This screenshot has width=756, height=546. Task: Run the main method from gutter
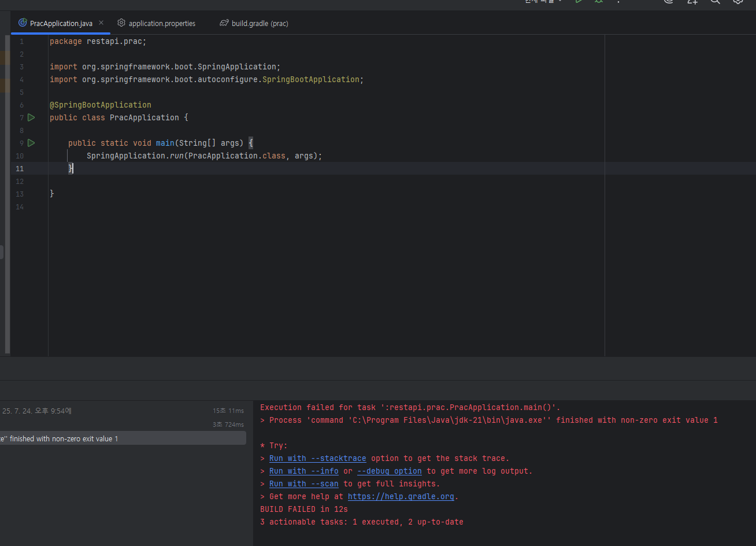click(x=31, y=143)
